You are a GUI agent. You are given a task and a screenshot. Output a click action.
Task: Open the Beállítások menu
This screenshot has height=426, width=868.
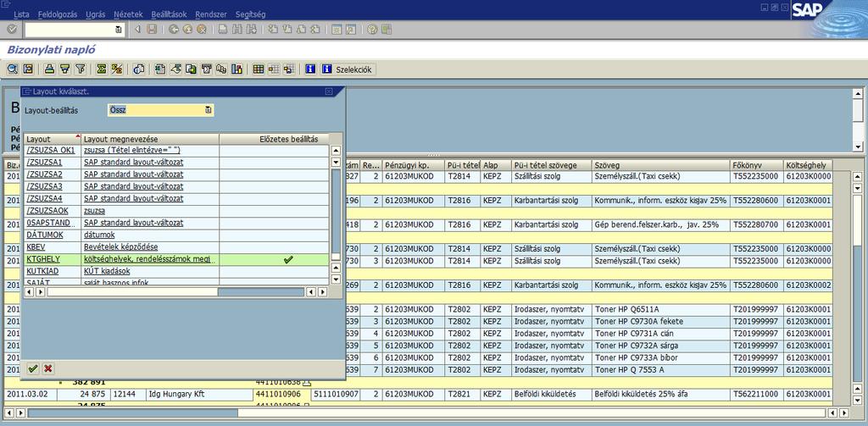click(169, 14)
